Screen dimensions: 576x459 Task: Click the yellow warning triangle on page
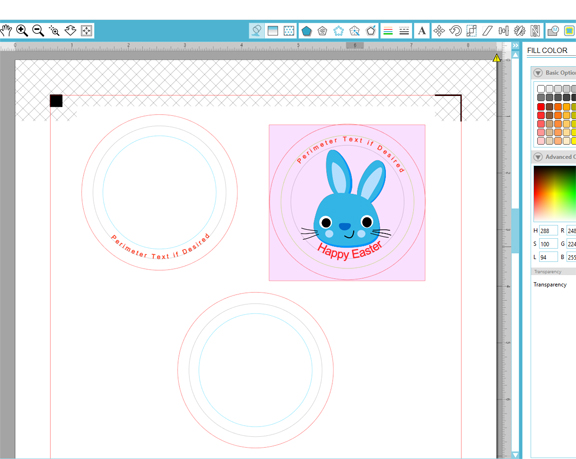tap(497, 58)
